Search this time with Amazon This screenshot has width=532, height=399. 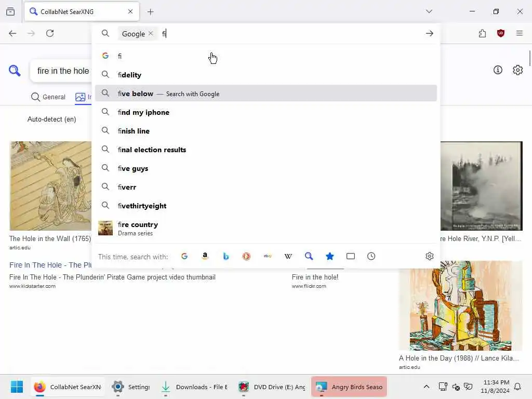[205, 256]
